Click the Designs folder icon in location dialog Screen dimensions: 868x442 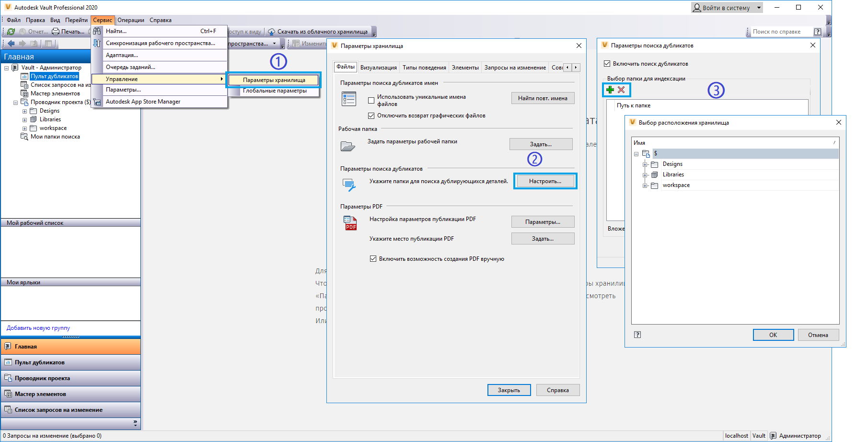(x=654, y=164)
